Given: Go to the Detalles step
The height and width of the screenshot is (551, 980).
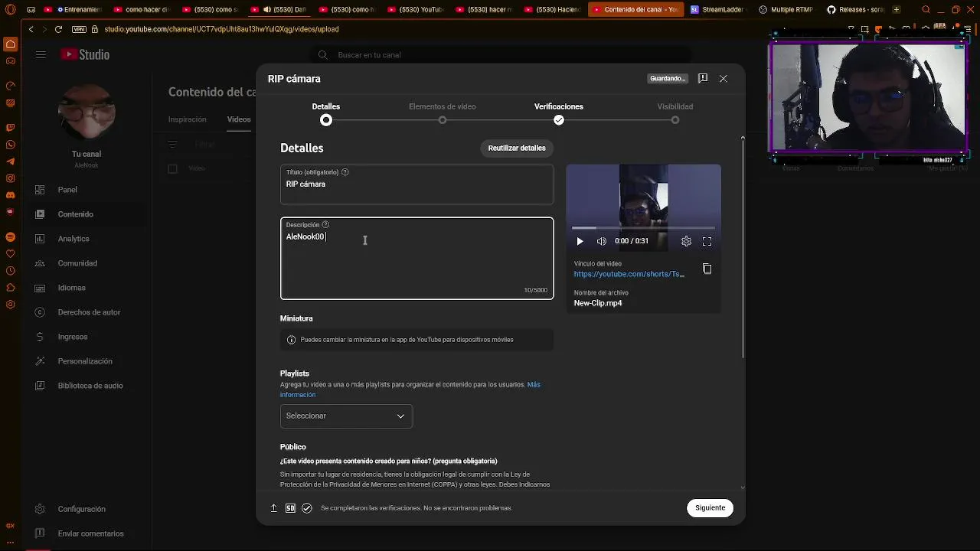Looking at the screenshot, I should coord(326,112).
